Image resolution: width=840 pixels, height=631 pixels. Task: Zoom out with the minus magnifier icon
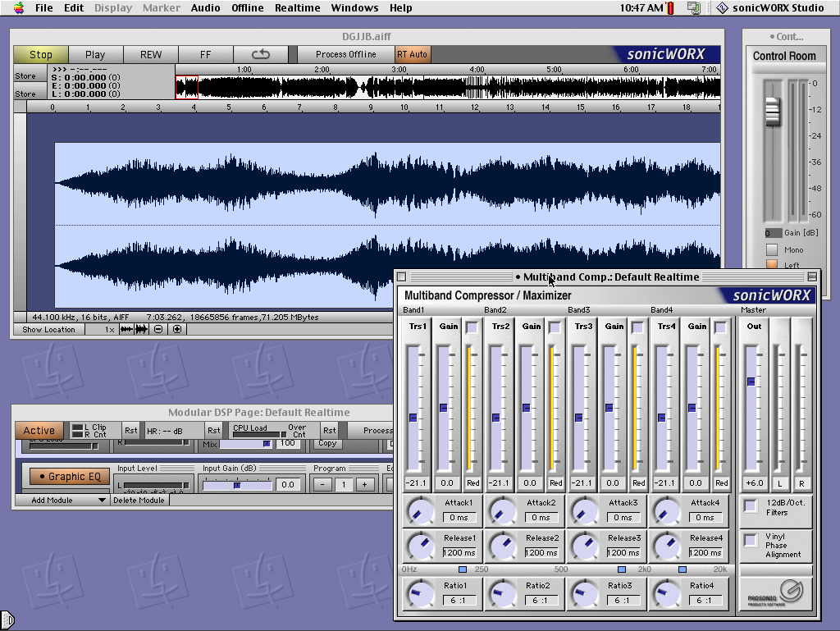click(158, 329)
